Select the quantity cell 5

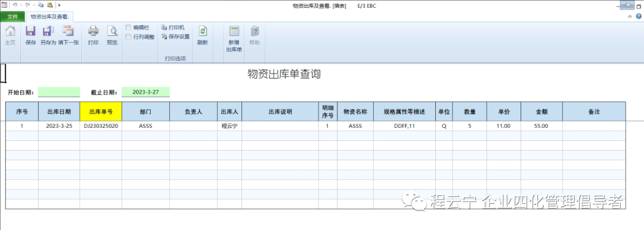[470, 126]
